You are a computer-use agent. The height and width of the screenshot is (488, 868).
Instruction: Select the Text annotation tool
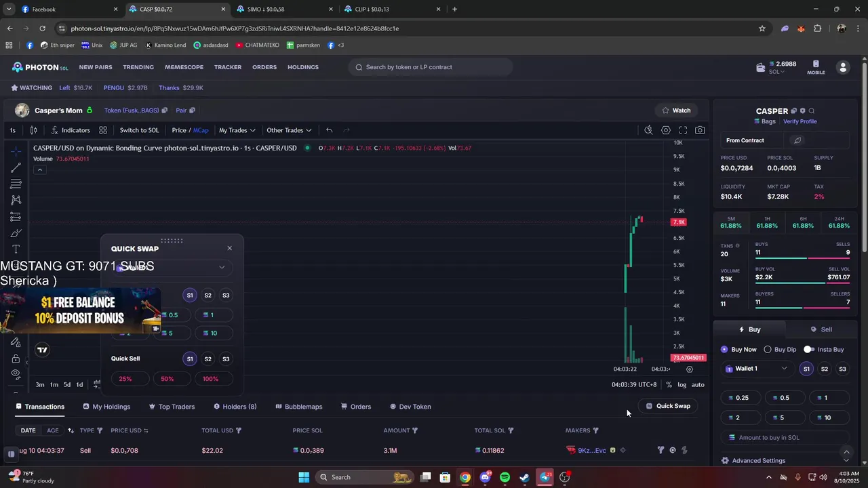[16, 249]
